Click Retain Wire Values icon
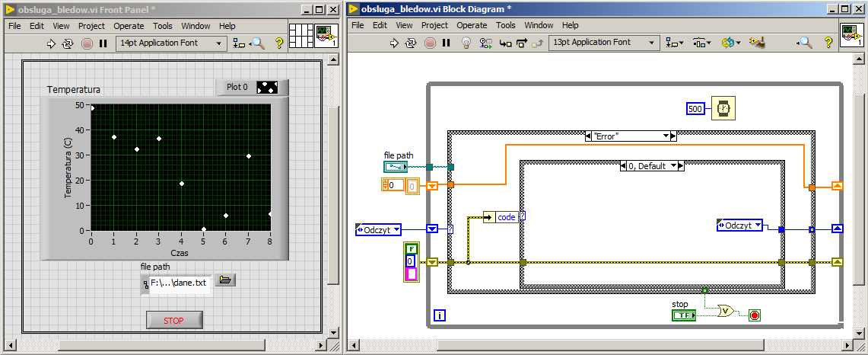 tap(485, 43)
